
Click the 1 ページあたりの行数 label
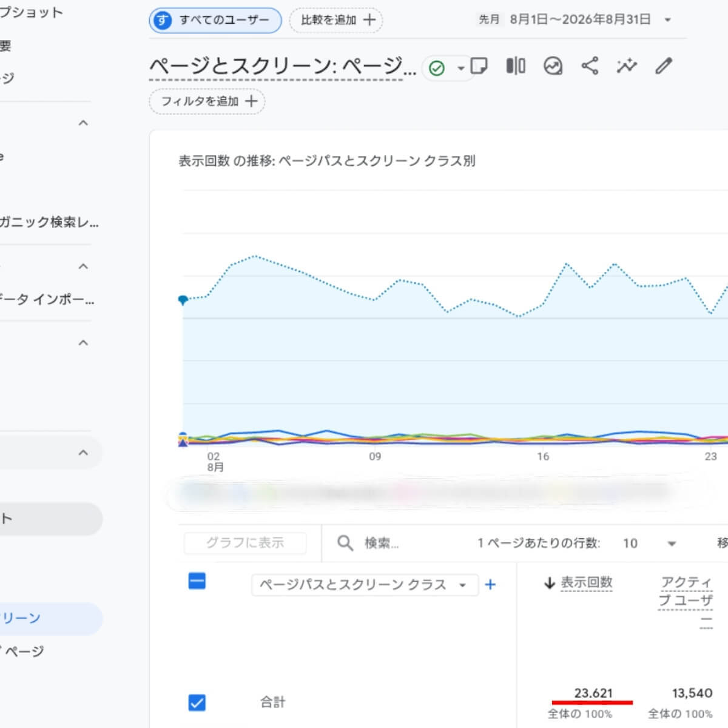539,543
